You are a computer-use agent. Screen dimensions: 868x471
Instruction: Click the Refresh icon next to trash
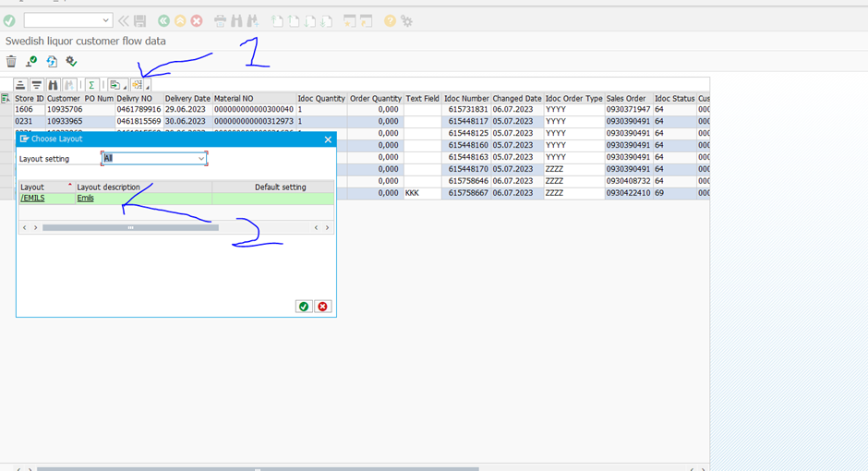52,62
